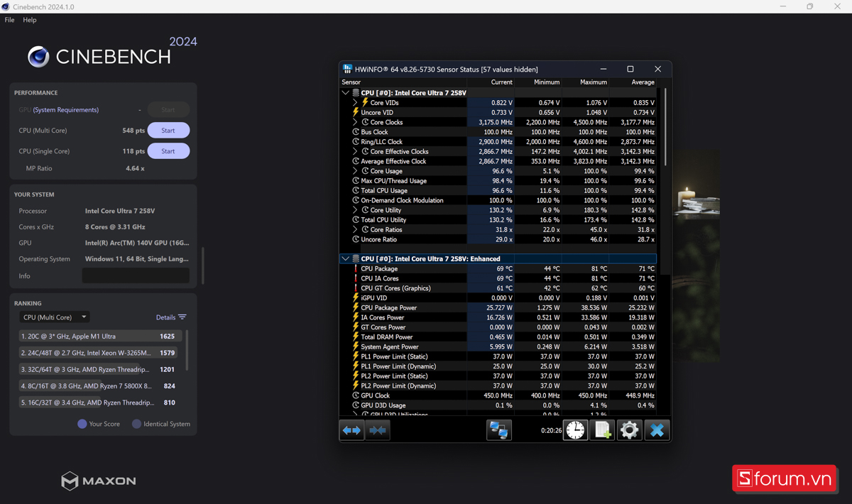Collapse the CPU [#0] Intel Core Ultra 7 258V group

tap(346, 92)
